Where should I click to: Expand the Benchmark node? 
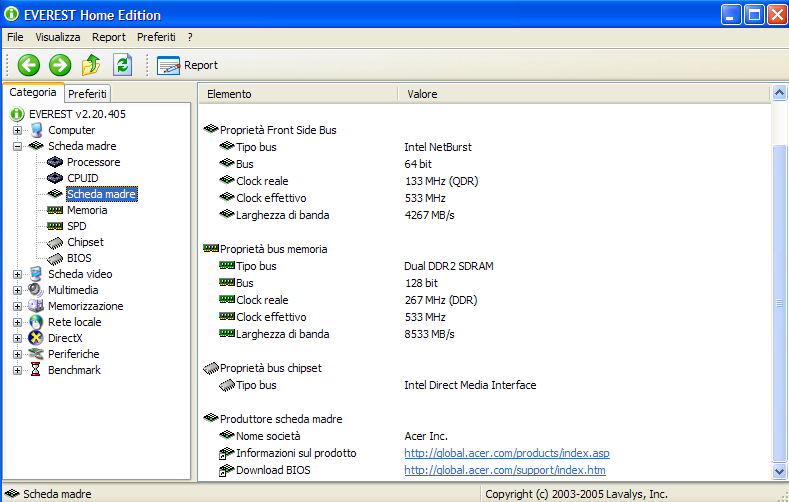pos(17,370)
